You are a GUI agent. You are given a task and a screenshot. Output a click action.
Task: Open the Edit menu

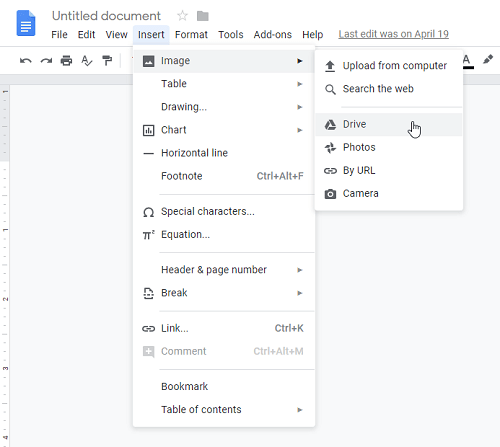coord(86,34)
